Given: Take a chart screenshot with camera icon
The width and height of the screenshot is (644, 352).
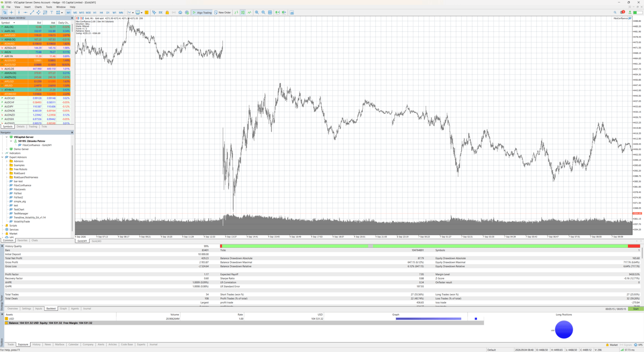Looking at the screenshot, I should (292, 12).
